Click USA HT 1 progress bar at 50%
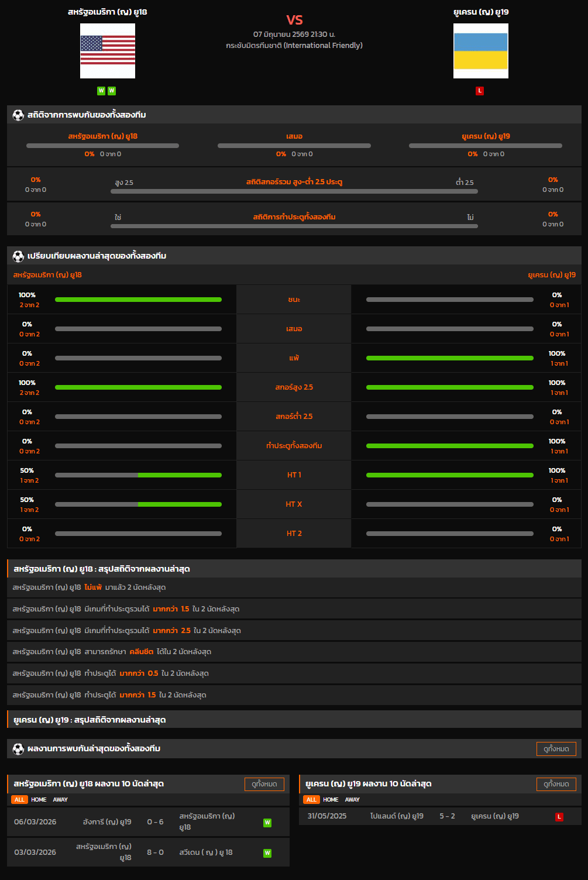This screenshot has height=880, width=588. pyautogui.click(x=138, y=475)
